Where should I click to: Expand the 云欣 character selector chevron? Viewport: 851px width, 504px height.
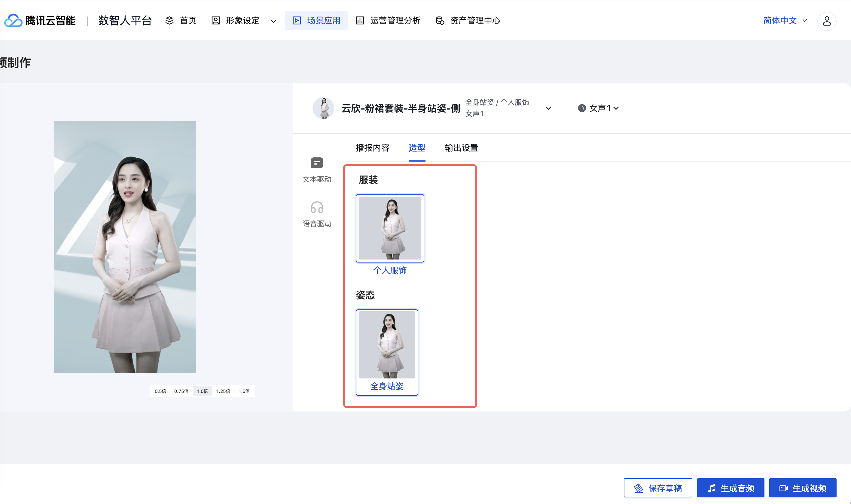(x=548, y=108)
